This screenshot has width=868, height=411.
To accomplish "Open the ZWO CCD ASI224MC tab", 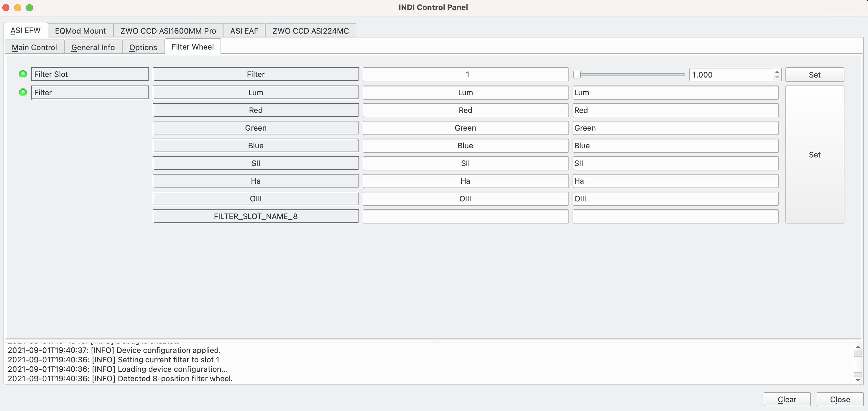I will (x=311, y=31).
